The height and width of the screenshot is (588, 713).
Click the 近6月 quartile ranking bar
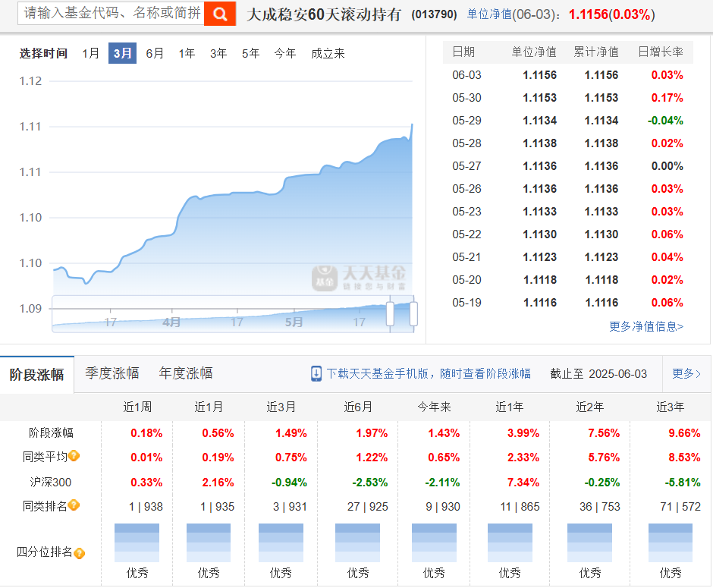point(357,542)
